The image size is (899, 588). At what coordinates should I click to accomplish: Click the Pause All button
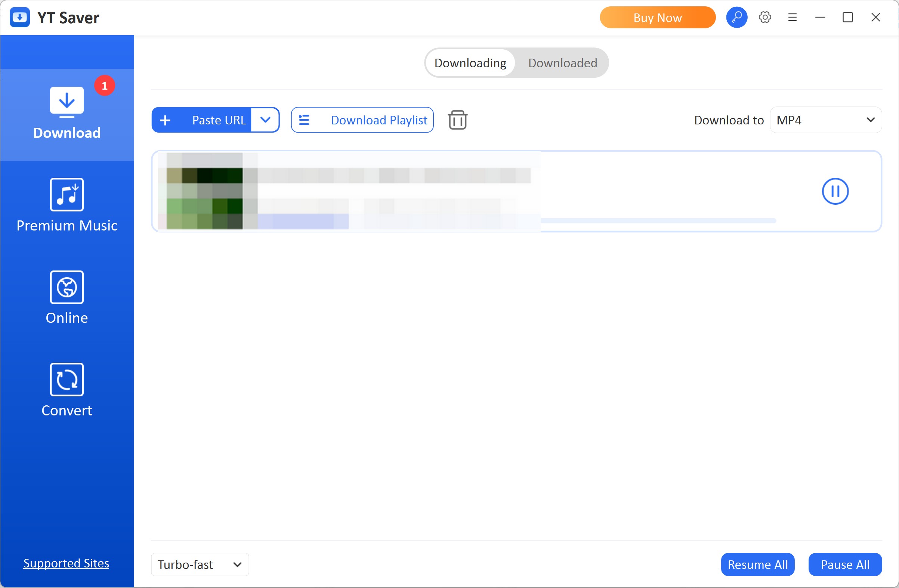(845, 564)
